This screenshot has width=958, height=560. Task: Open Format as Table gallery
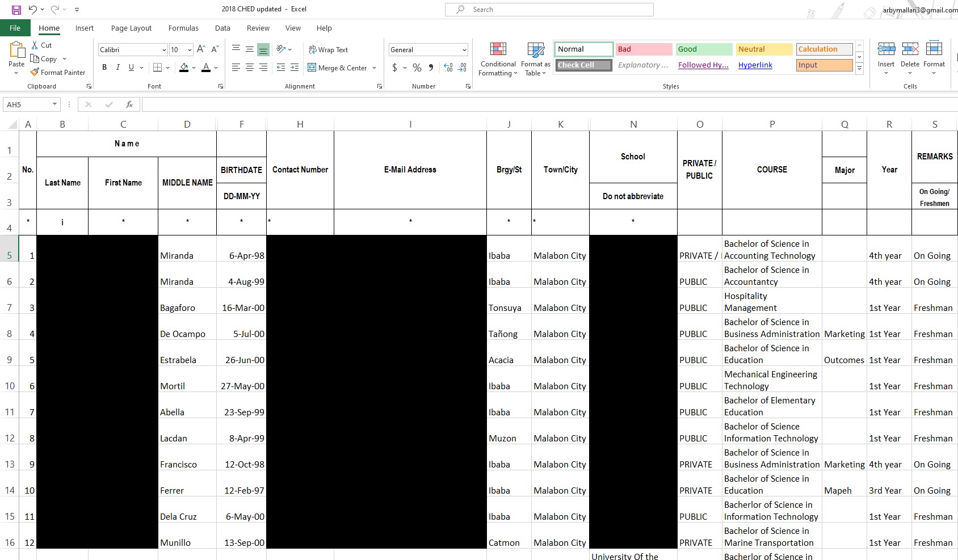[536, 59]
